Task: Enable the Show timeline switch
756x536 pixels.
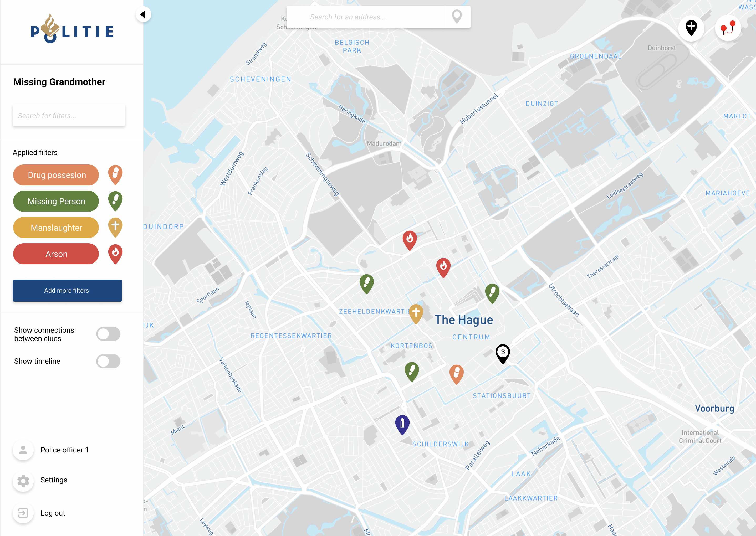Action: [x=108, y=361]
